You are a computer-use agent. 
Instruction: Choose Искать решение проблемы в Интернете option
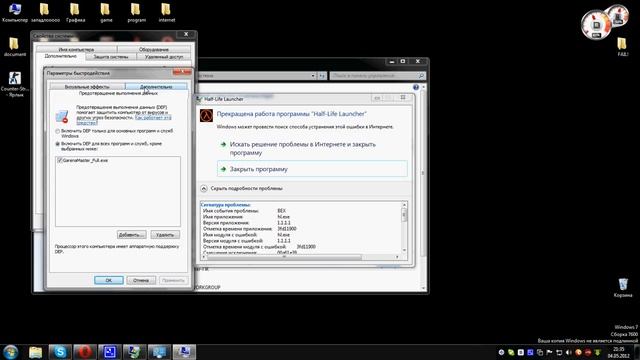point(302,149)
